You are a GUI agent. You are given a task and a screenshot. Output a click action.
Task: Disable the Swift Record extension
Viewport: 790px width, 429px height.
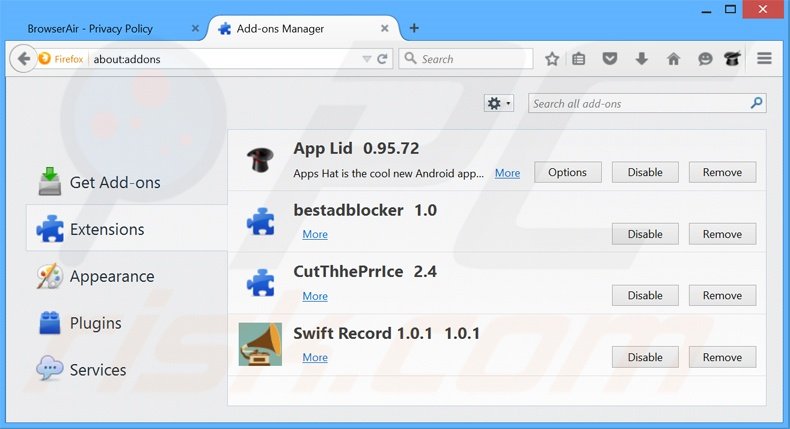(645, 357)
